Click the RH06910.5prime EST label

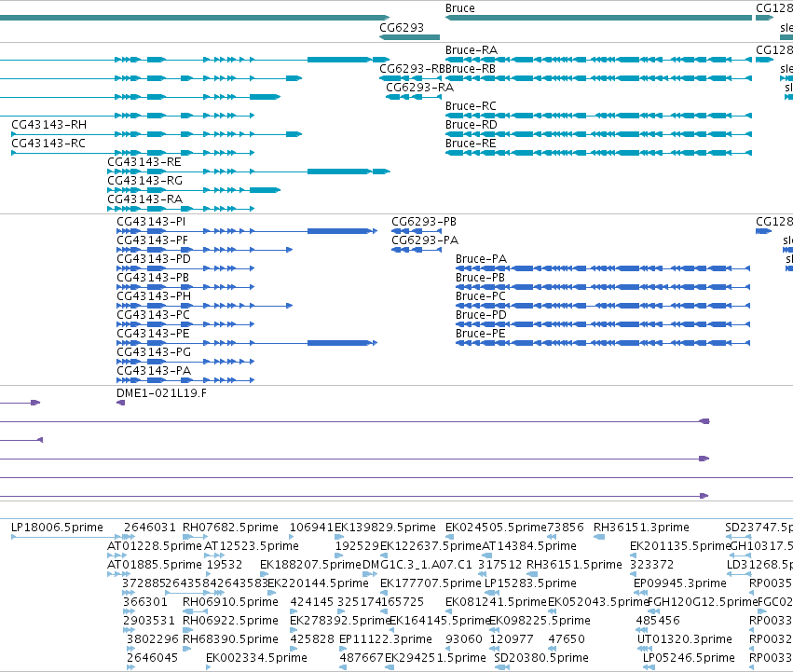click(x=230, y=602)
